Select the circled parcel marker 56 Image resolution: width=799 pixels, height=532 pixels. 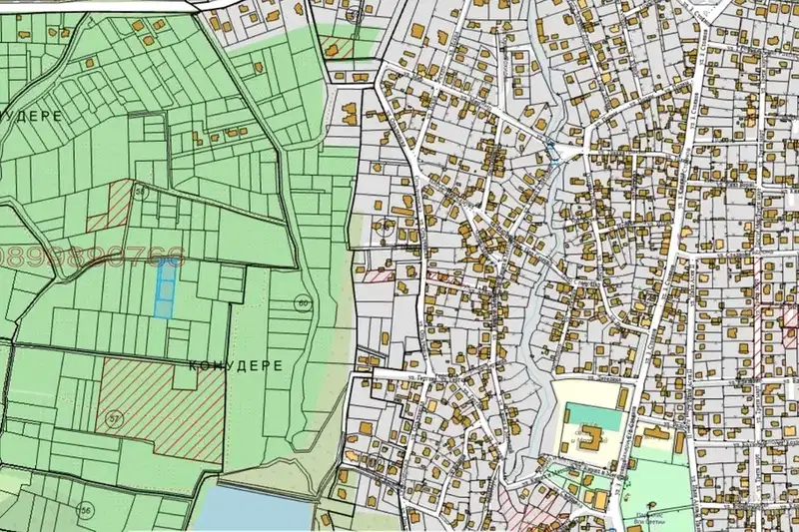click(x=86, y=510)
